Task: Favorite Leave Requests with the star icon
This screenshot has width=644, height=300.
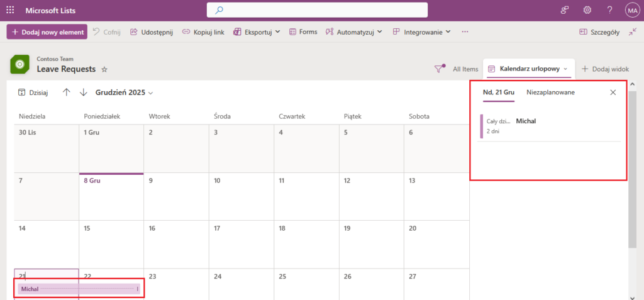Action: coord(104,69)
